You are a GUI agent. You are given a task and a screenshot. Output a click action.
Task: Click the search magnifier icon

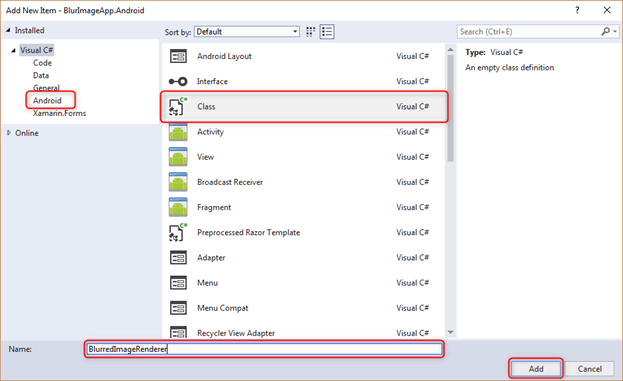coord(605,31)
